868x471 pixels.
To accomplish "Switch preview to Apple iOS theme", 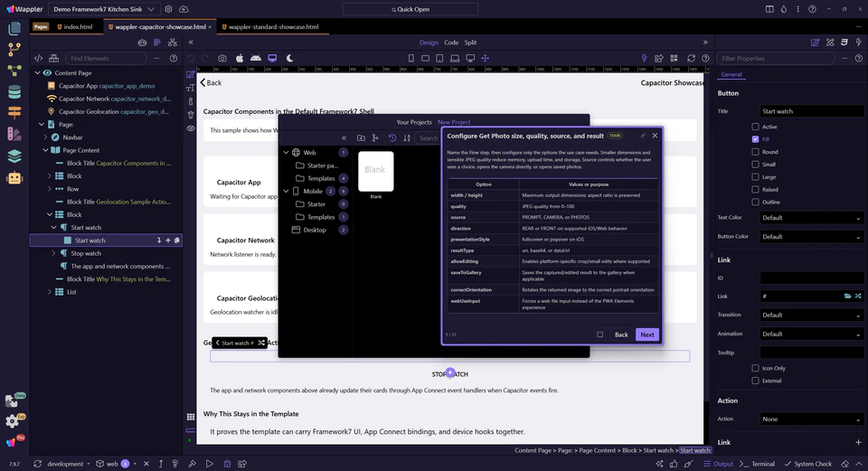I will tap(239, 58).
